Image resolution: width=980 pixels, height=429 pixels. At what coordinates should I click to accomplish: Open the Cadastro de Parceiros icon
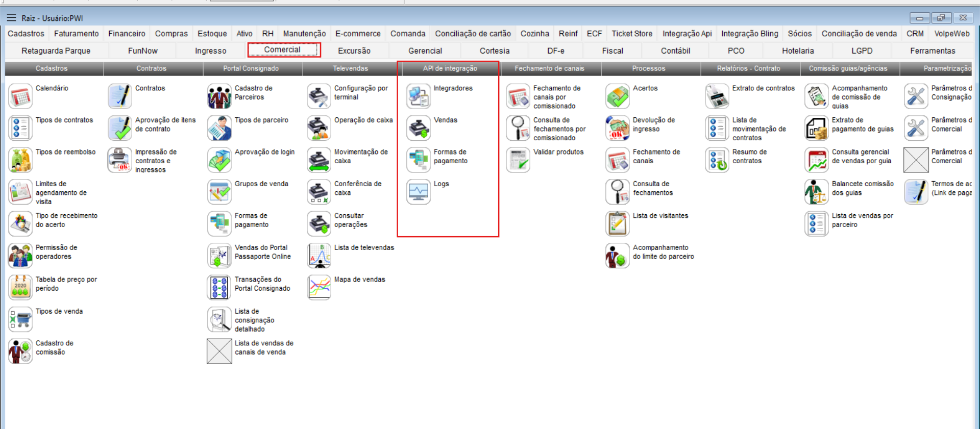click(x=219, y=96)
